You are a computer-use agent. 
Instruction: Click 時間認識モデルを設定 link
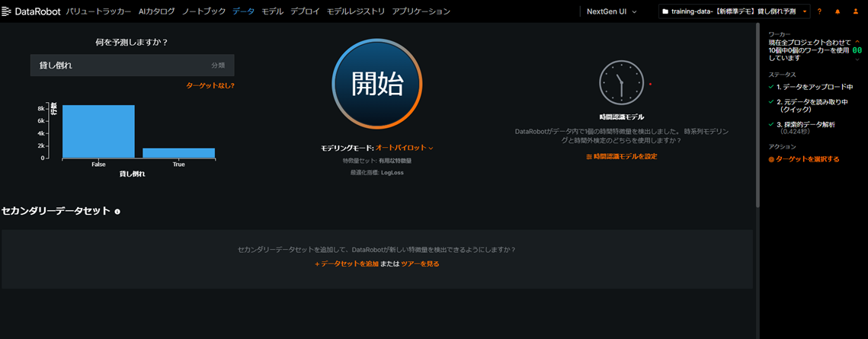point(622,156)
